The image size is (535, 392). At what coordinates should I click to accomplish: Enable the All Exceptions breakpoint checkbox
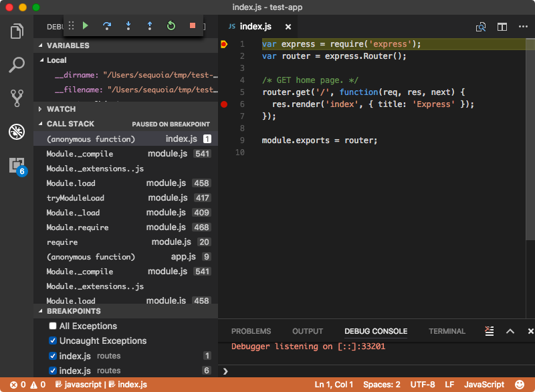point(53,326)
